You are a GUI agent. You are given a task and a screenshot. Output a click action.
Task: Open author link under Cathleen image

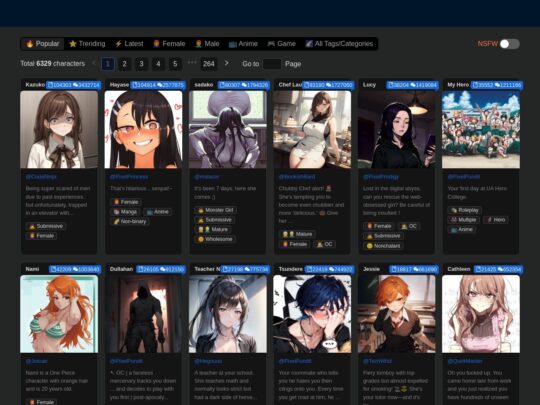pos(465,361)
